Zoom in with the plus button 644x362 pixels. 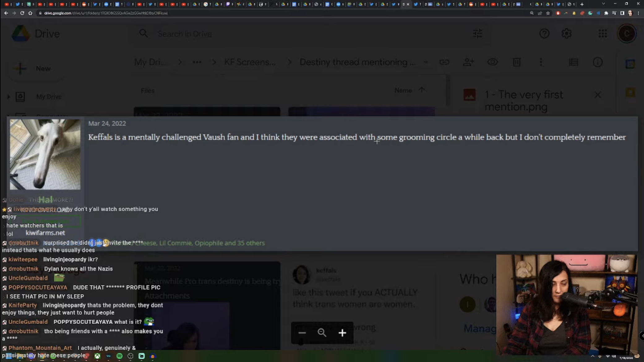[342, 333]
